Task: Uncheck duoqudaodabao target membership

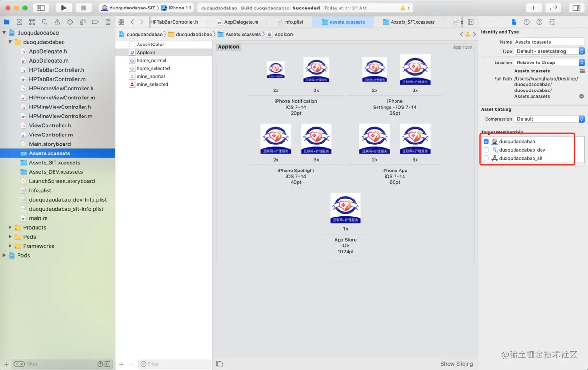Action: (486, 141)
